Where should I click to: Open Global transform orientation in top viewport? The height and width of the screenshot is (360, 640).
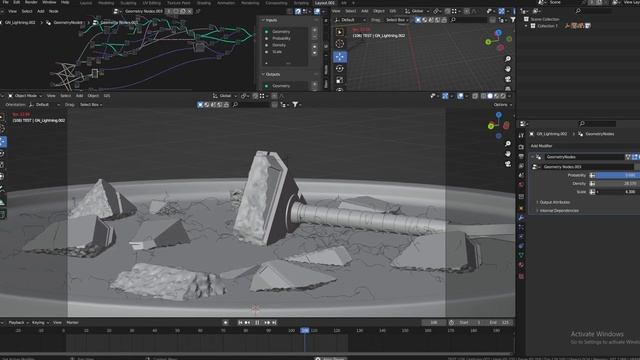417,11
